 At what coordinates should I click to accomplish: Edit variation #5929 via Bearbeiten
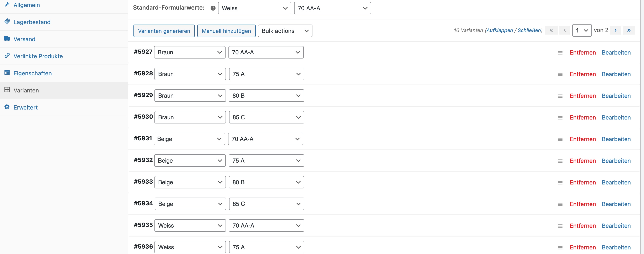(x=616, y=96)
